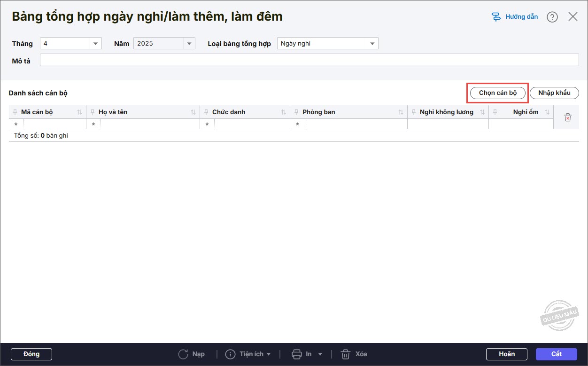Click the Nghỉ ốm filter cell

point(521,124)
